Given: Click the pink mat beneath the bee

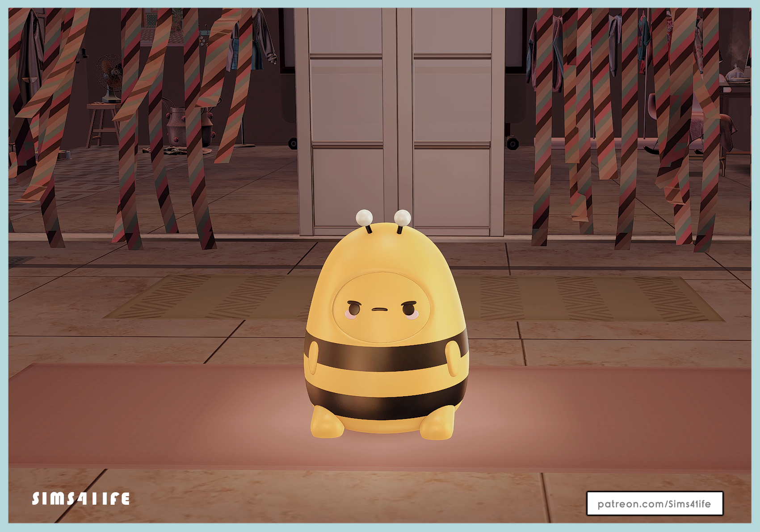Looking at the screenshot, I should click(156, 415).
